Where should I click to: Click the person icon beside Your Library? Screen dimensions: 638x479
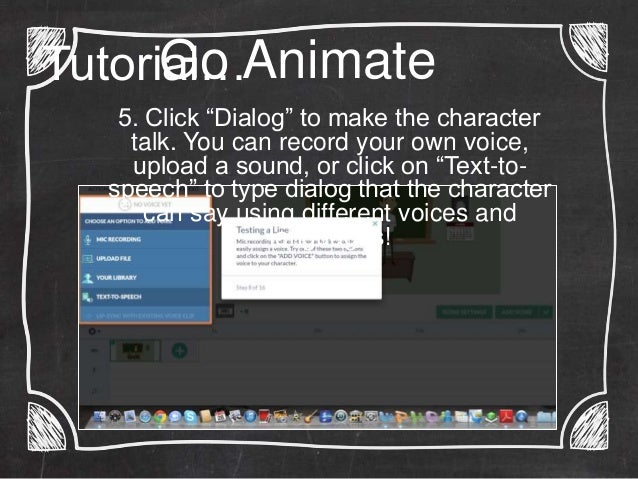(87, 278)
